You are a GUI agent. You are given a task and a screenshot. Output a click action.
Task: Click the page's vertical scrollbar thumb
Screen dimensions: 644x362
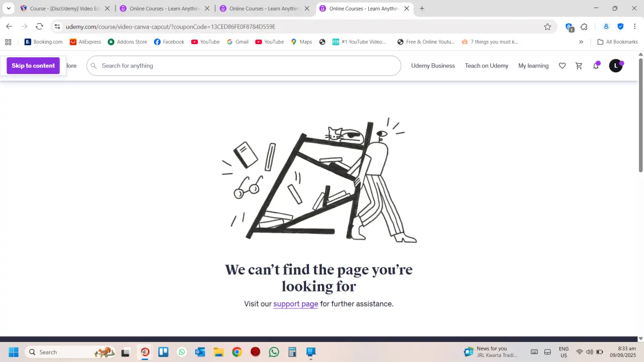(x=640, y=115)
